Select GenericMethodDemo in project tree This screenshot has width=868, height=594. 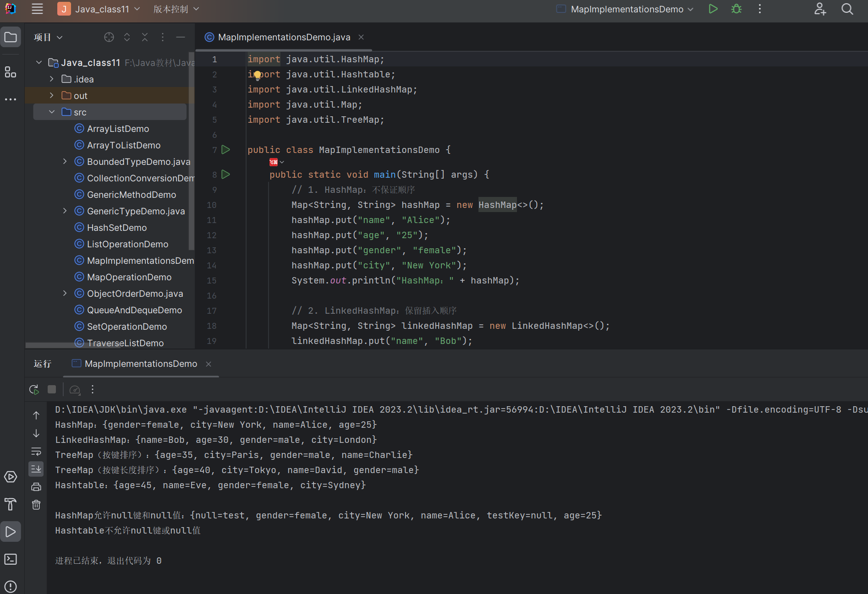132,195
